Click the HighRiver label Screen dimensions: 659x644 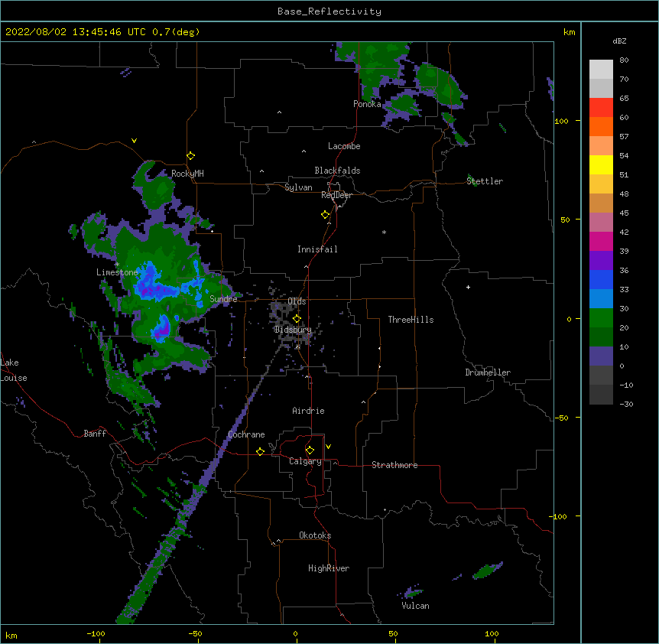329,568
